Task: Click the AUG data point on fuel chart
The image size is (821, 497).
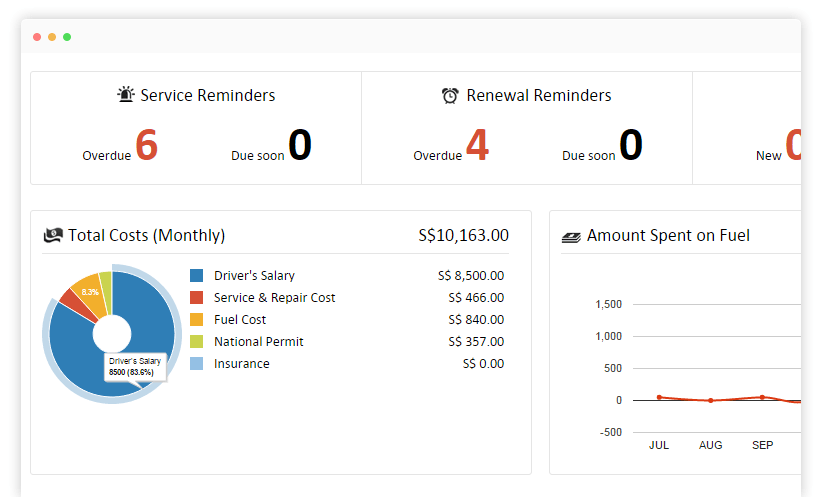Action: (711, 401)
